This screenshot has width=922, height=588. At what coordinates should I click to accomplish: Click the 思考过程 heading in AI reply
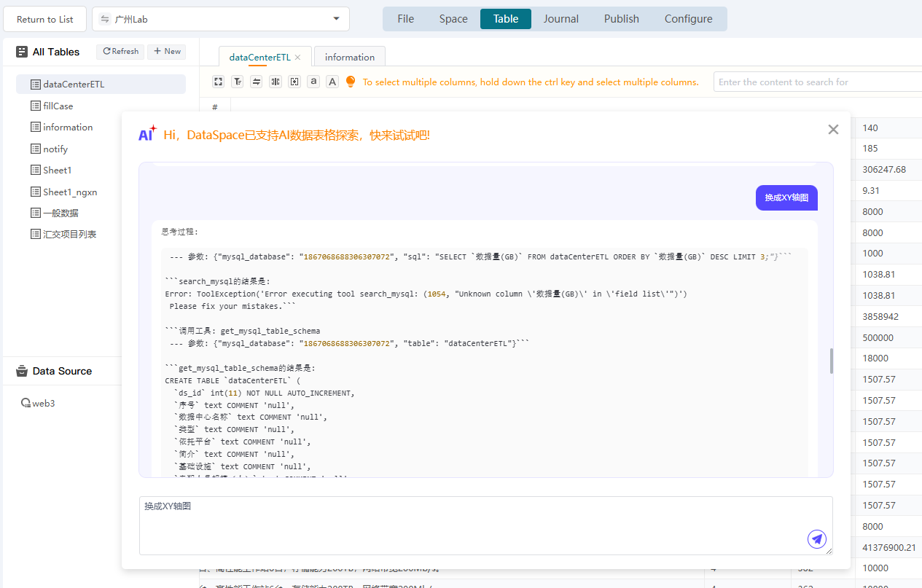180,232
